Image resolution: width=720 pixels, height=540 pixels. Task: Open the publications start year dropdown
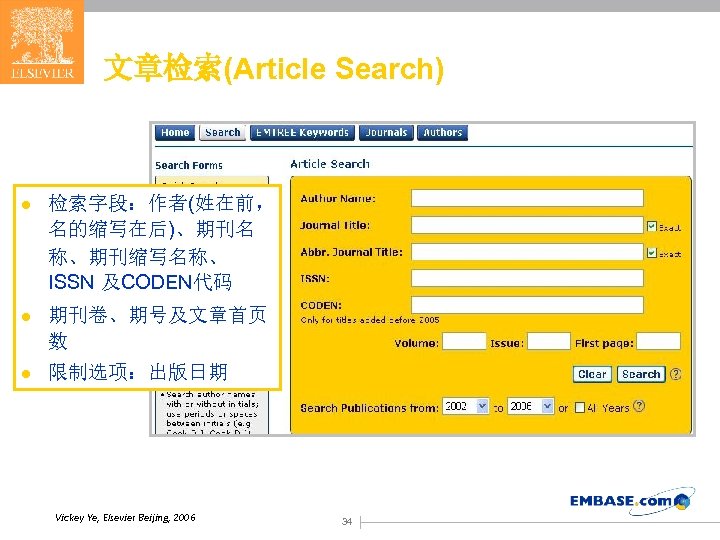[465, 406]
